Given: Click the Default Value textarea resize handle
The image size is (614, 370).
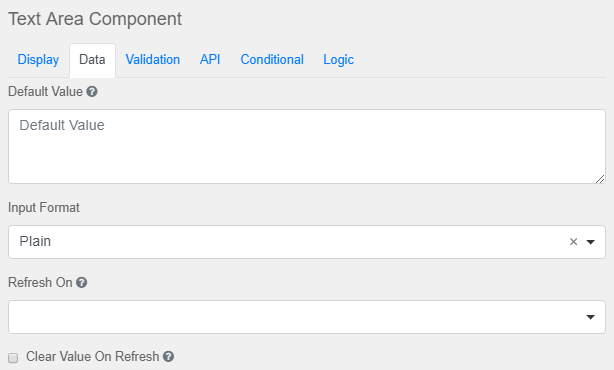Looking at the screenshot, I should (x=600, y=179).
